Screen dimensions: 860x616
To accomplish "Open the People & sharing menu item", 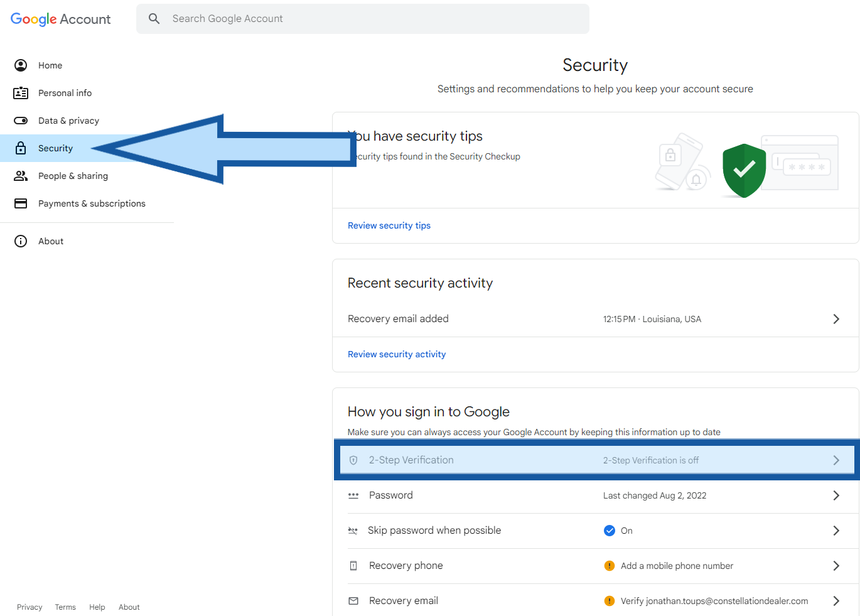I will [x=73, y=176].
